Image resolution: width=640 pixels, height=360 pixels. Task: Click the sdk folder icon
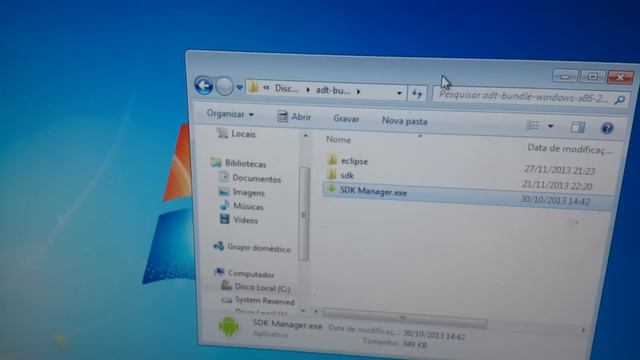tap(331, 175)
